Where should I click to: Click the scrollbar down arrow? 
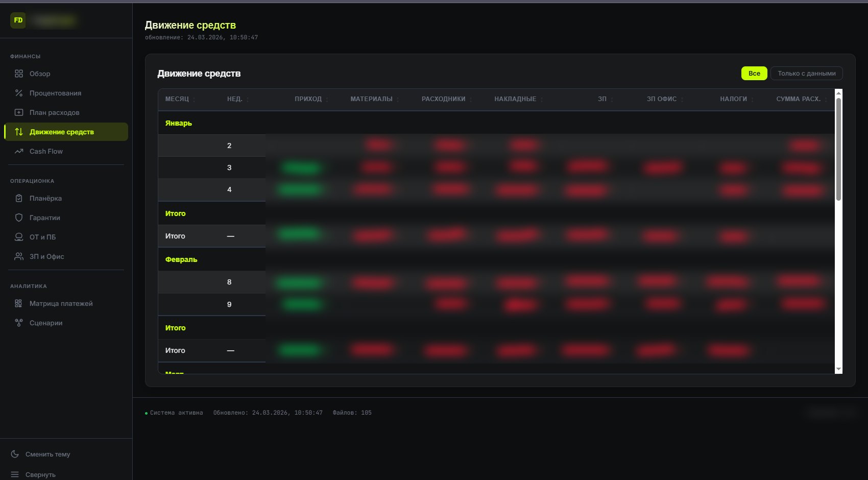(838, 369)
